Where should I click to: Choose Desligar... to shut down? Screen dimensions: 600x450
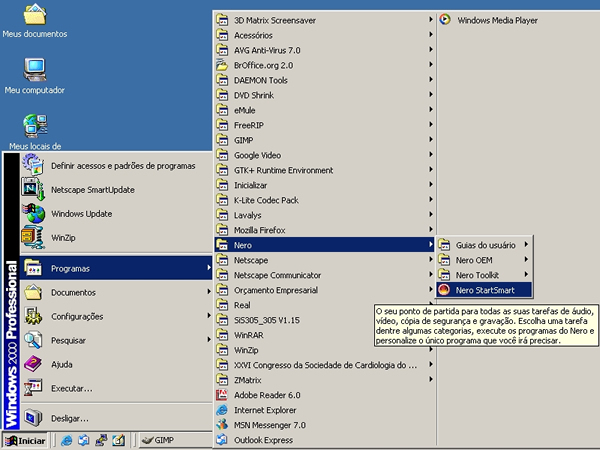point(116,418)
